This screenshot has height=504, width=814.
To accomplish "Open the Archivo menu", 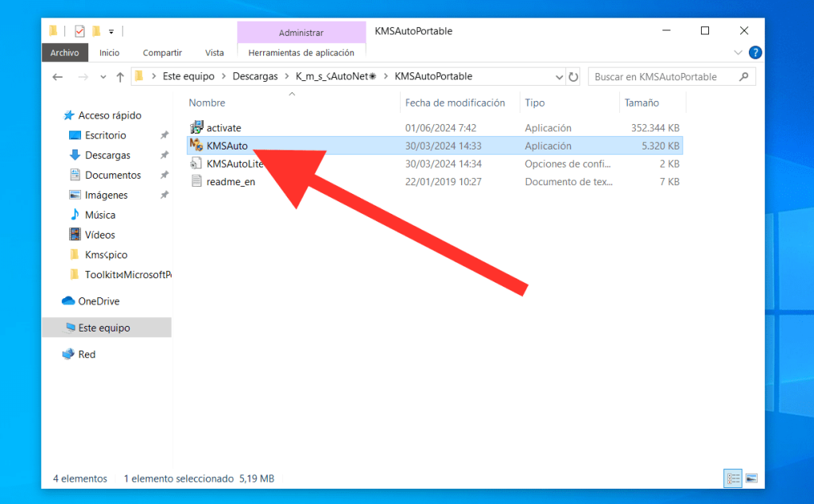I will coord(64,52).
